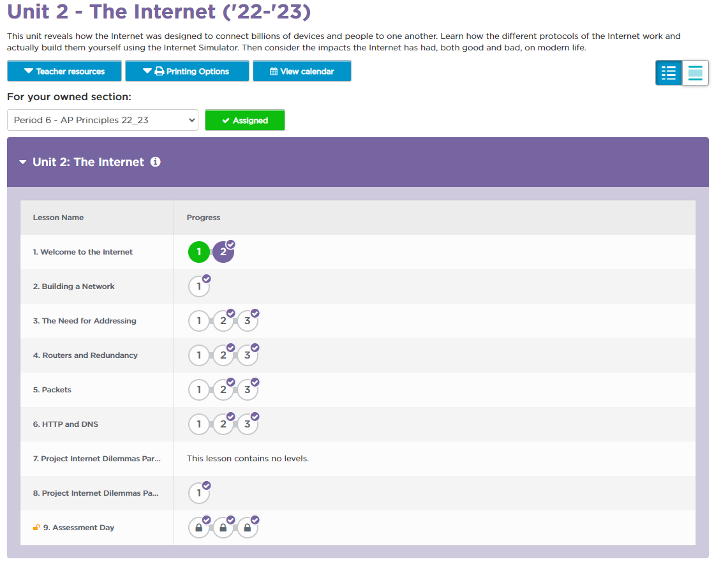Expand the Teacher resources dropdown
The height and width of the screenshot is (564, 728).
[x=64, y=71]
